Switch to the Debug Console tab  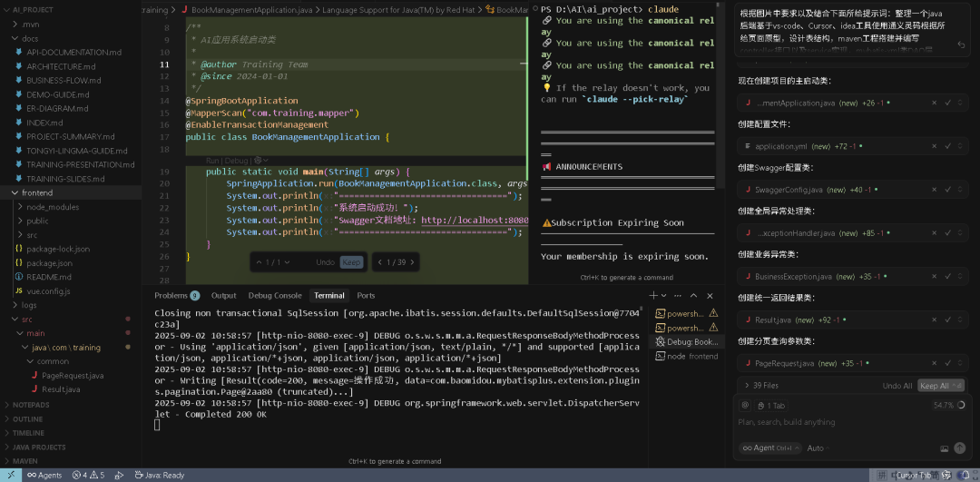coord(275,296)
